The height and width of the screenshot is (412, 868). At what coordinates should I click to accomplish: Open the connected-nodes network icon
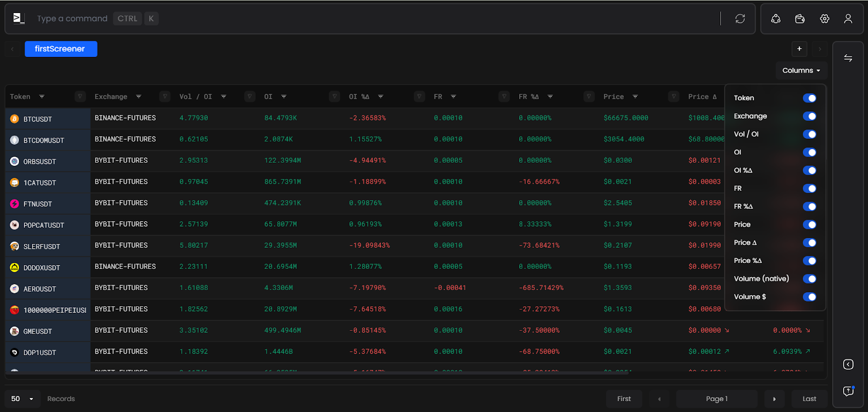coord(776,18)
